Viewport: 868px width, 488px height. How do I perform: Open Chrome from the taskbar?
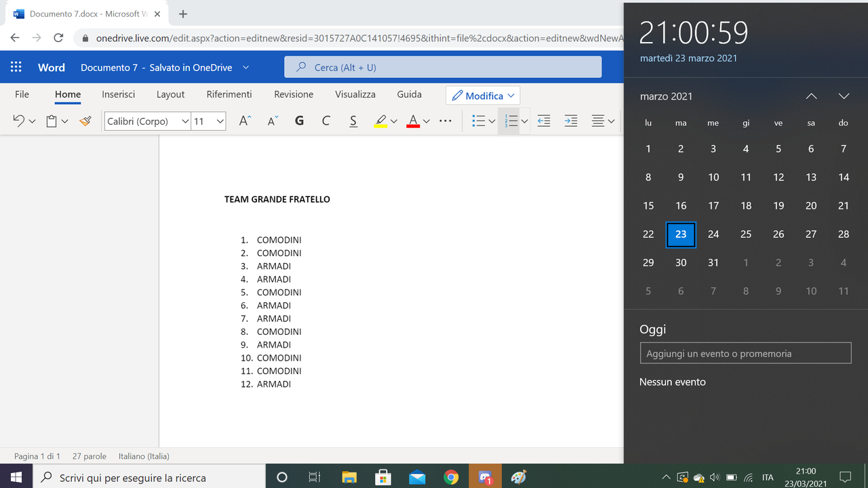click(451, 477)
